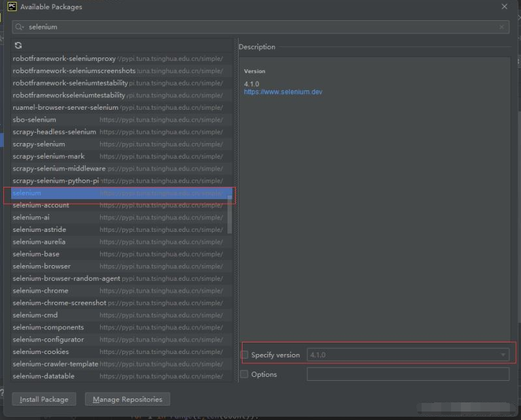
Task: Enable the Specify version checkbox
Action: pyautogui.click(x=244, y=355)
